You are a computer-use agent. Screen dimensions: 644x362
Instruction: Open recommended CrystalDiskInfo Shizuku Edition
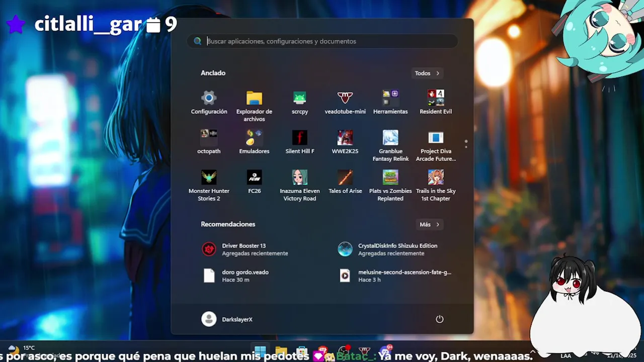click(x=390, y=249)
